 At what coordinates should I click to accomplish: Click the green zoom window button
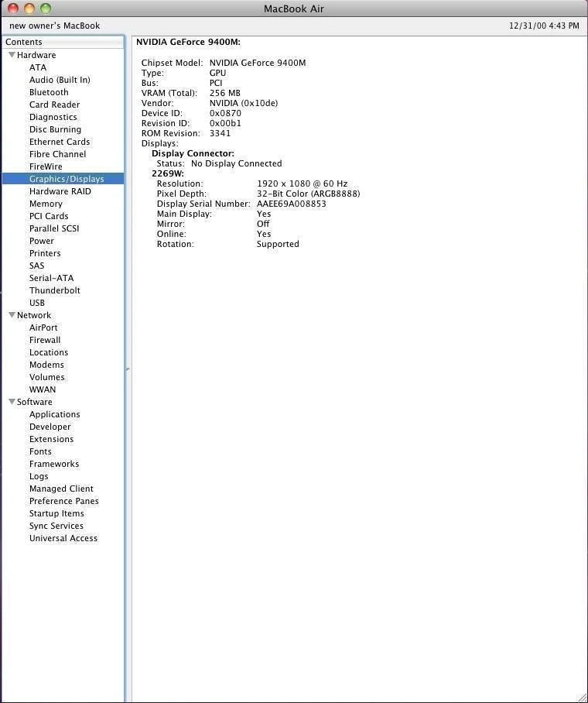[46, 9]
